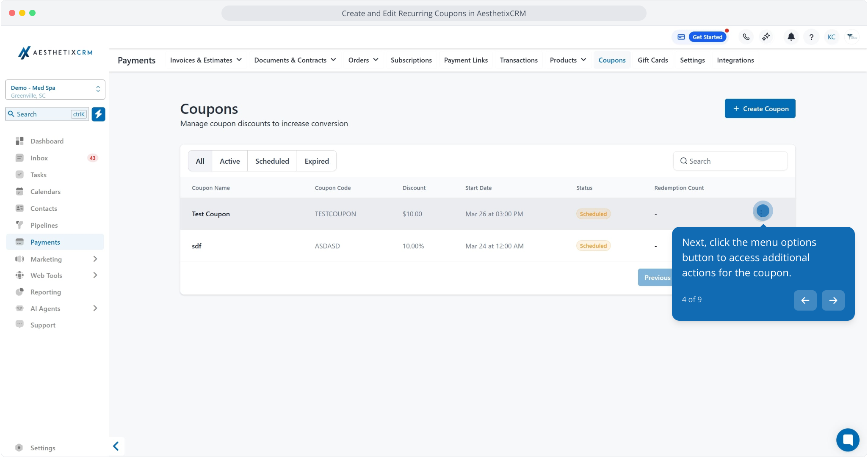This screenshot has height=457, width=868.
Task: Click the Test Coupon menu options button
Action: point(763,211)
